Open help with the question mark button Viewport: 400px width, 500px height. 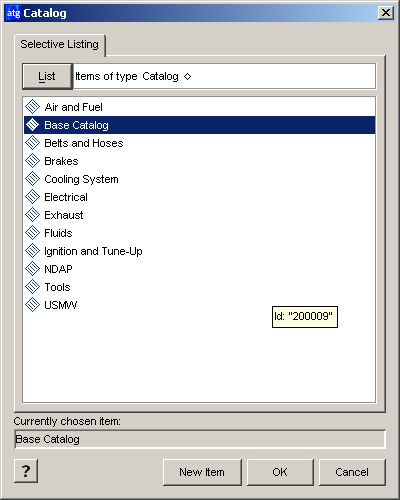coord(26,471)
